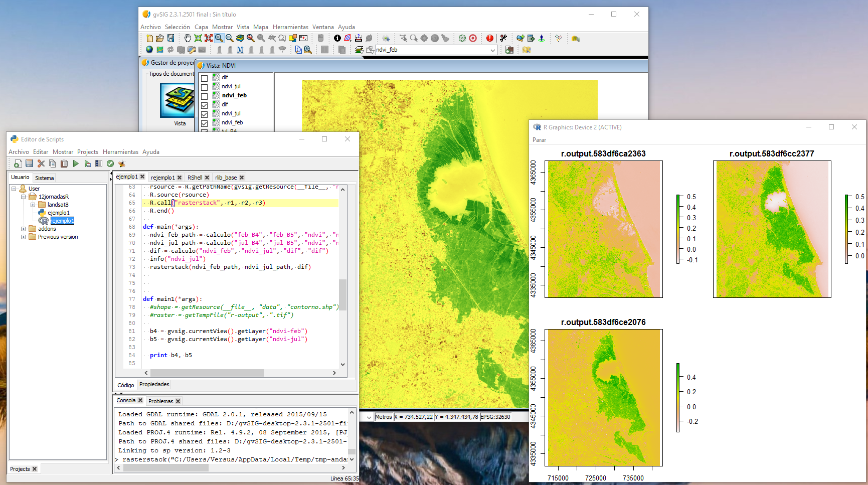
Task: Open the Ventana menu in gvSIG
Action: (x=323, y=27)
